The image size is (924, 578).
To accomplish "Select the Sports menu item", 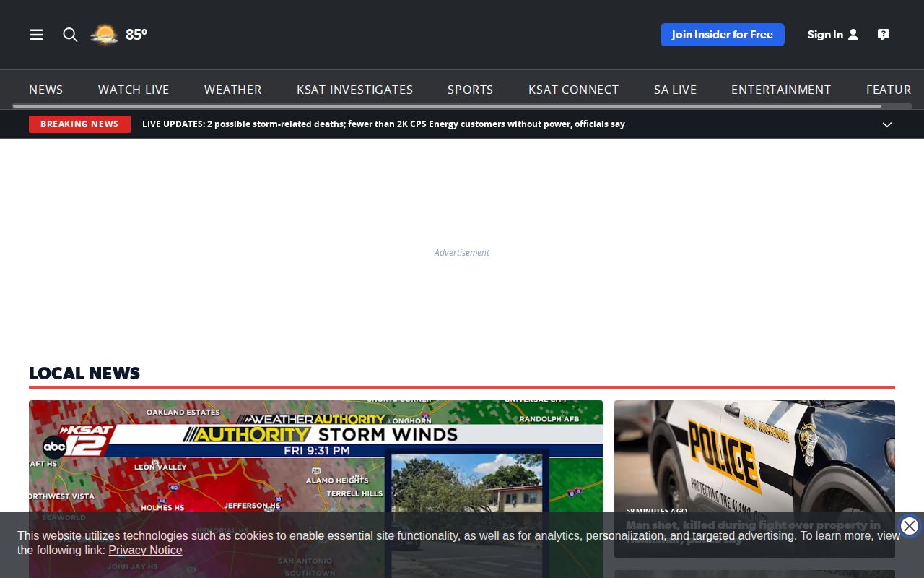I will (471, 90).
